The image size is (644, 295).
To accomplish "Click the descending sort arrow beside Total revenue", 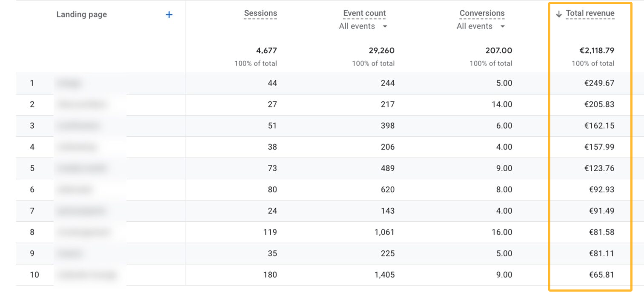I will pyautogui.click(x=558, y=13).
